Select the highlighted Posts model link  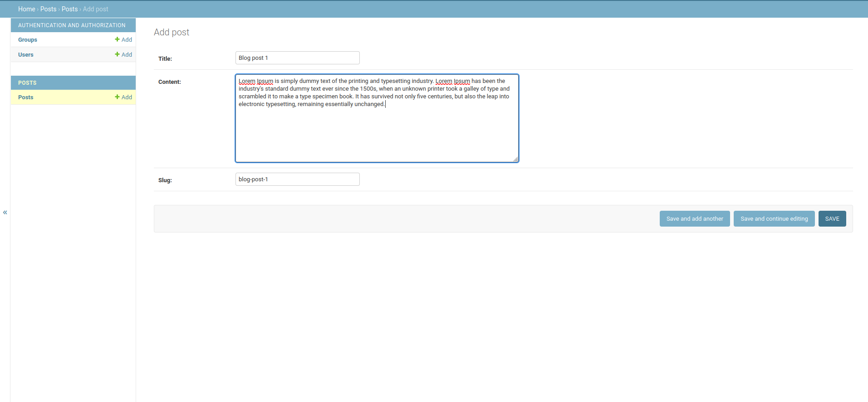click(26, 97)
